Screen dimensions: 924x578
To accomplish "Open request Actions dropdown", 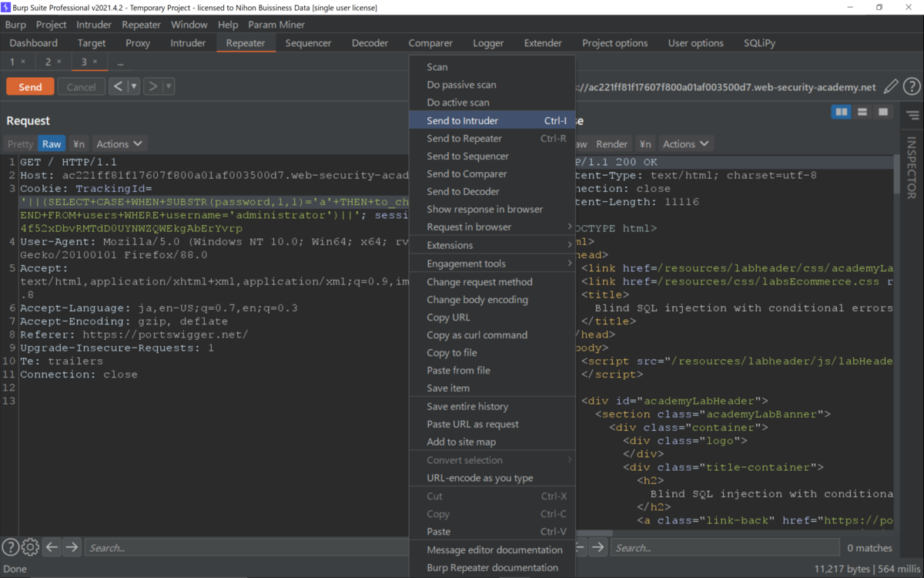I will point(119,144).
